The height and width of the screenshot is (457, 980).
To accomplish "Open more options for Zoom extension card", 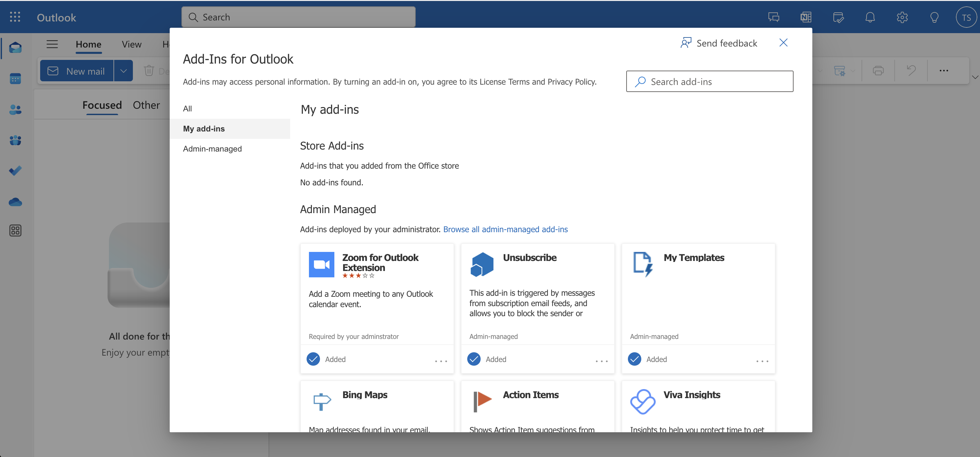I will (441, 361).
